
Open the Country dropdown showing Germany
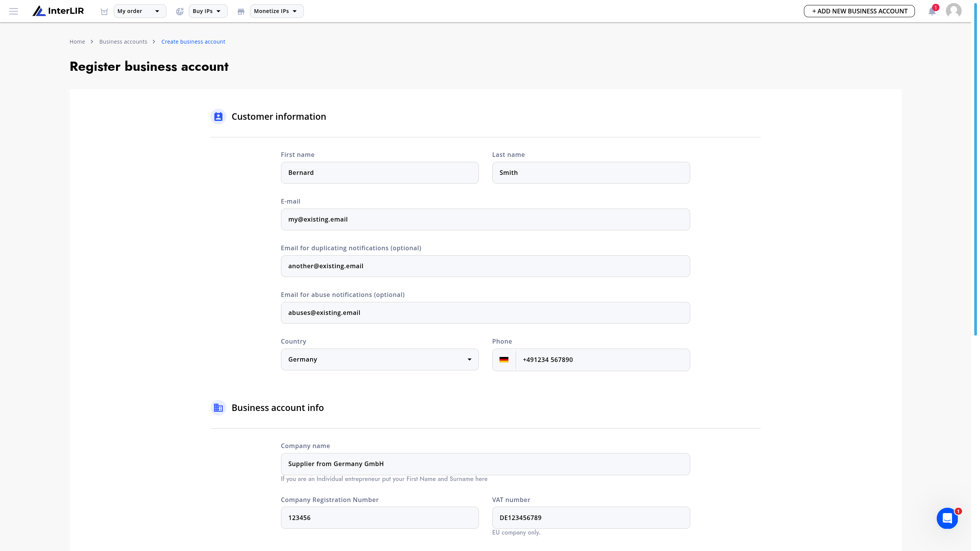point(379,359)
